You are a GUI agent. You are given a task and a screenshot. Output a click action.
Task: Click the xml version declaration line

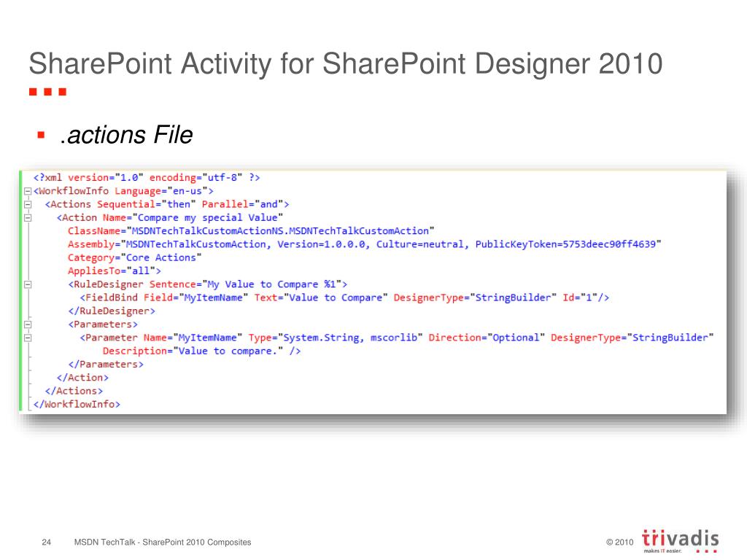[x=147, y=178]
